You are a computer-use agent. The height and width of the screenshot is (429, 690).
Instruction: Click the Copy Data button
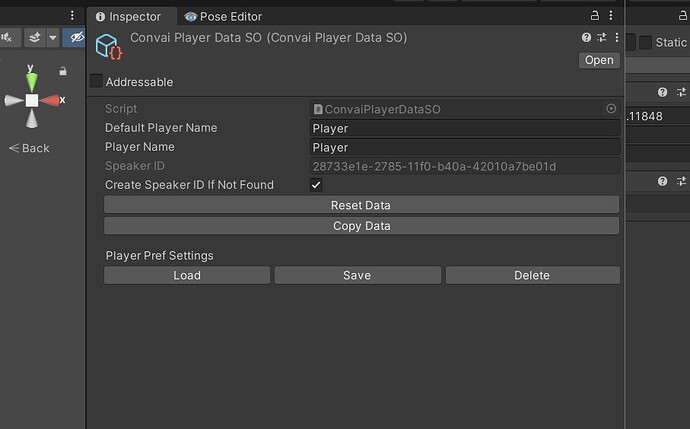tap(361, 226)
